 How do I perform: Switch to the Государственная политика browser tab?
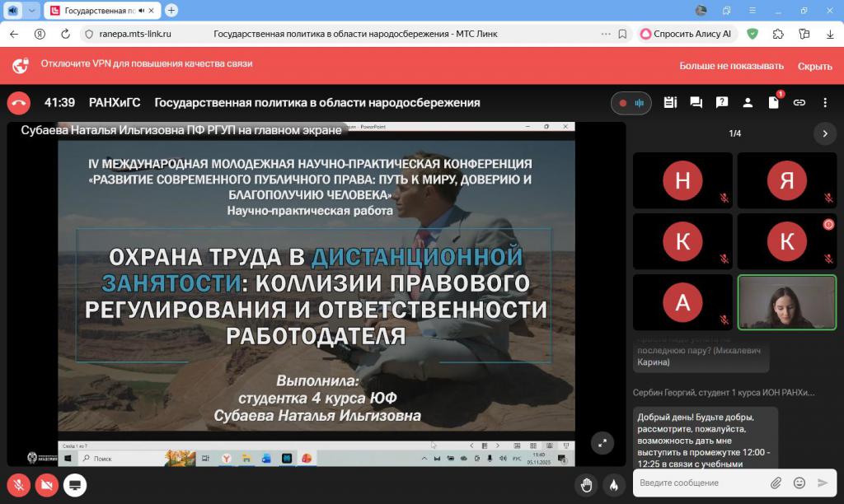(x=99, y=11)
